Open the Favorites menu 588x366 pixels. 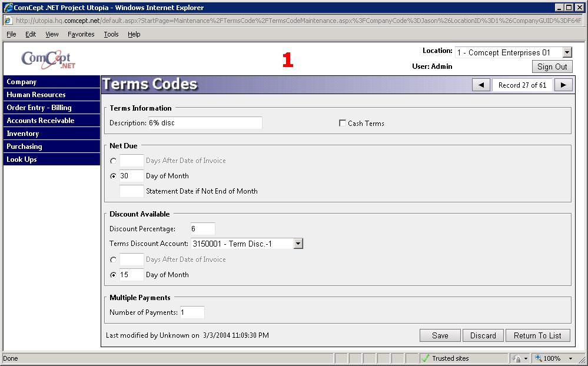click(81, 34)
